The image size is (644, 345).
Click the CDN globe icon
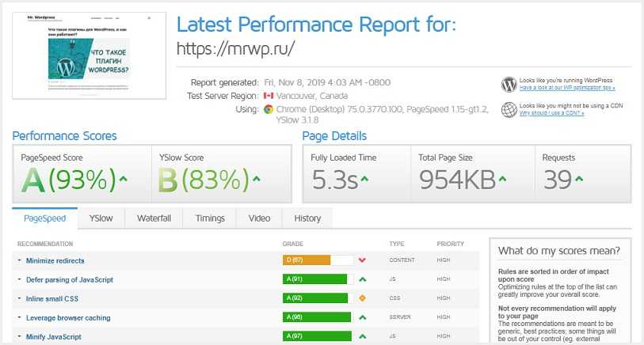tap(509, 109)
